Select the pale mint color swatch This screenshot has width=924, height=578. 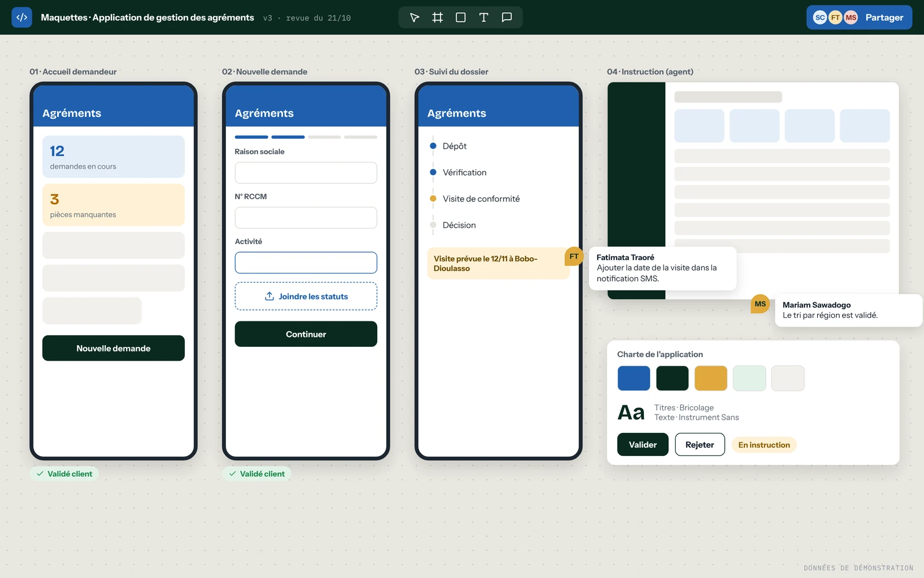click(x=750, y=378)
